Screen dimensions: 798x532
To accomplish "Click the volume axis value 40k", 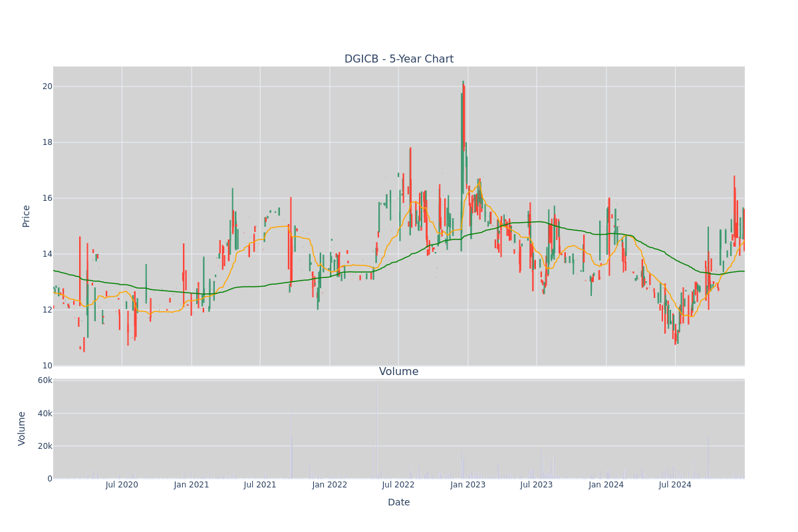I will pos(45,414).
